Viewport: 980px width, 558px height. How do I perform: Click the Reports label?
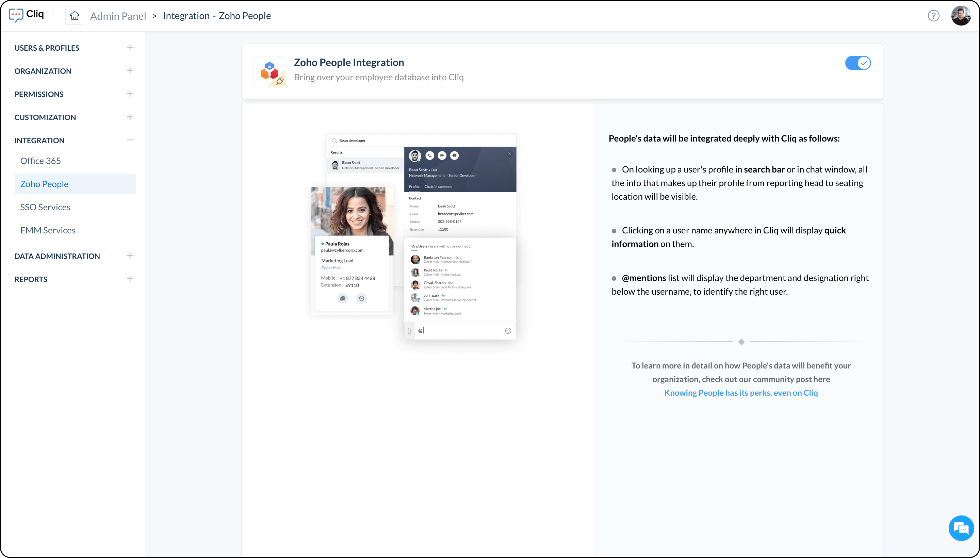point(31,279)
